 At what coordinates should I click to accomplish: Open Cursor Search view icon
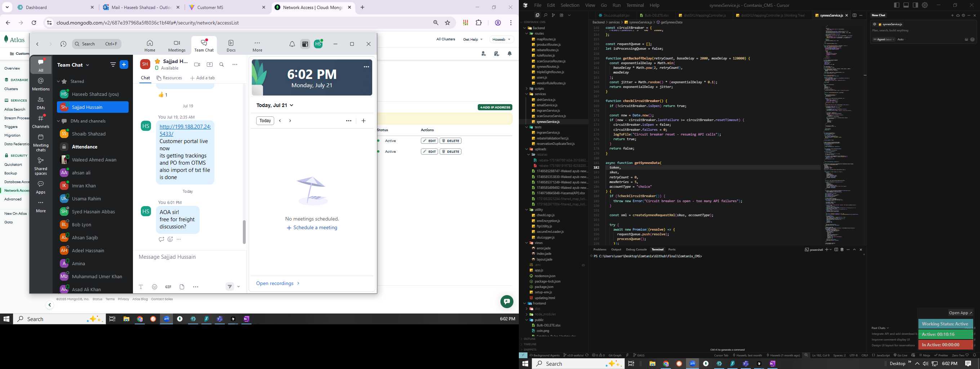[545, 15]
